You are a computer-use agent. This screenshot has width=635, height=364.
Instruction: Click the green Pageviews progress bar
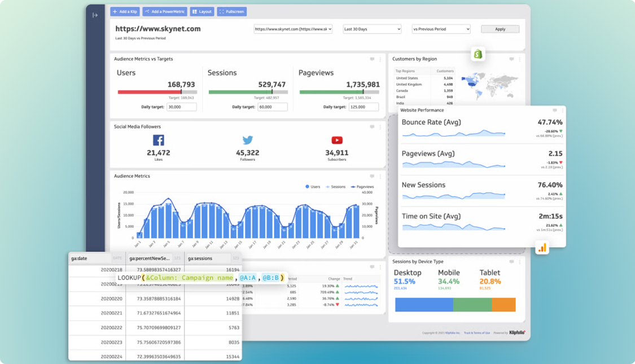point(331,92)
